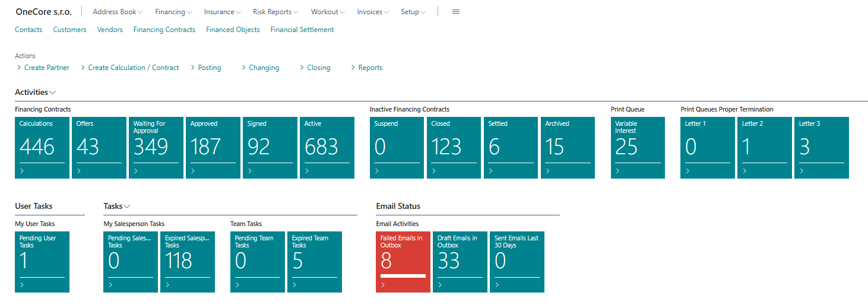The width and height of the screenshot is (868, 305).
Task: Open the Draft Emails in Outbox tile
Action: tap(460, 262)
